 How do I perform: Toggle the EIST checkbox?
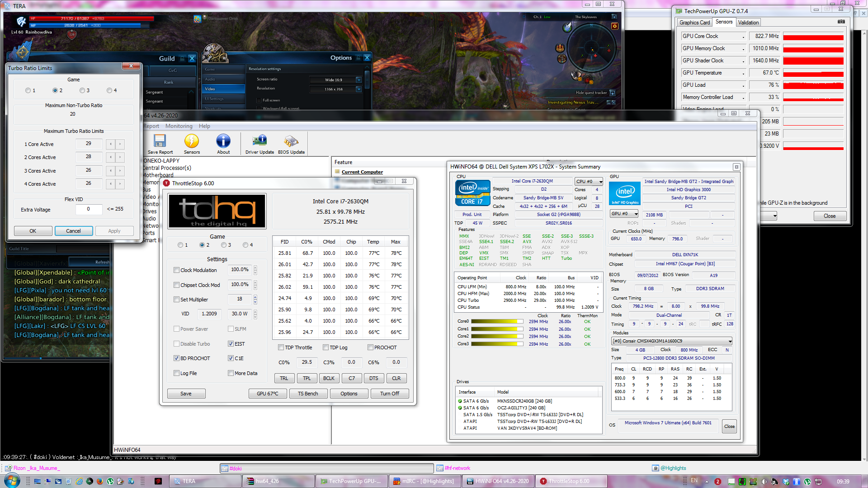point(231,344)
